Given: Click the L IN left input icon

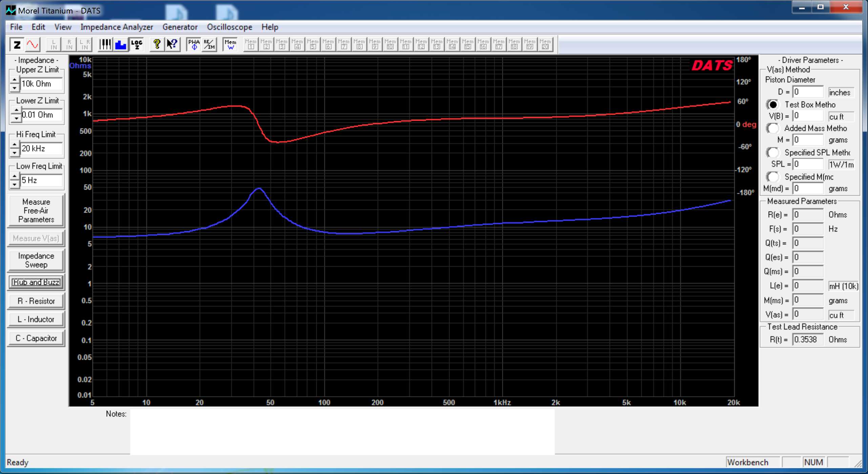Looking at the screenshot, I should (54, 44).
